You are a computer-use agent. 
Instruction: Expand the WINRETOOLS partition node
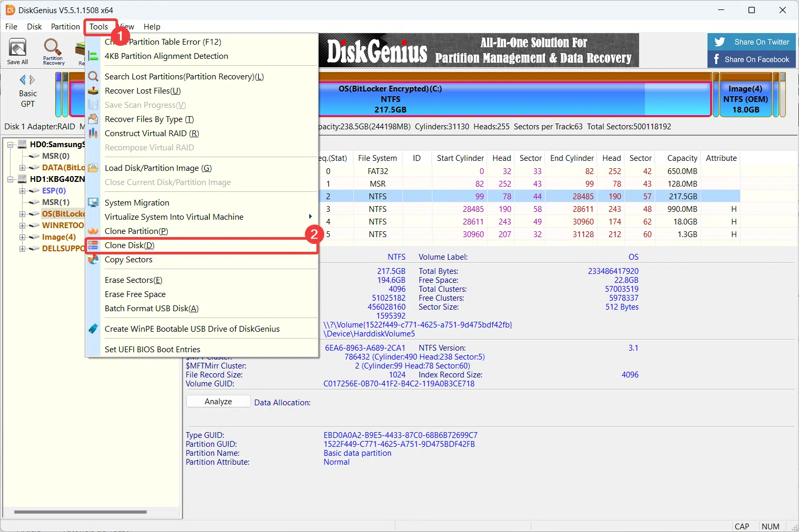[23, 226]
